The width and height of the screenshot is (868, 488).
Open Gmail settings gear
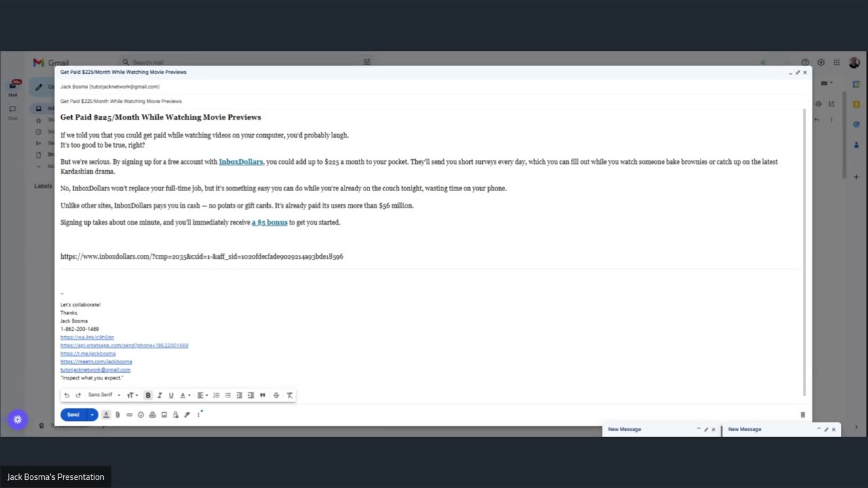pos(821,62)
